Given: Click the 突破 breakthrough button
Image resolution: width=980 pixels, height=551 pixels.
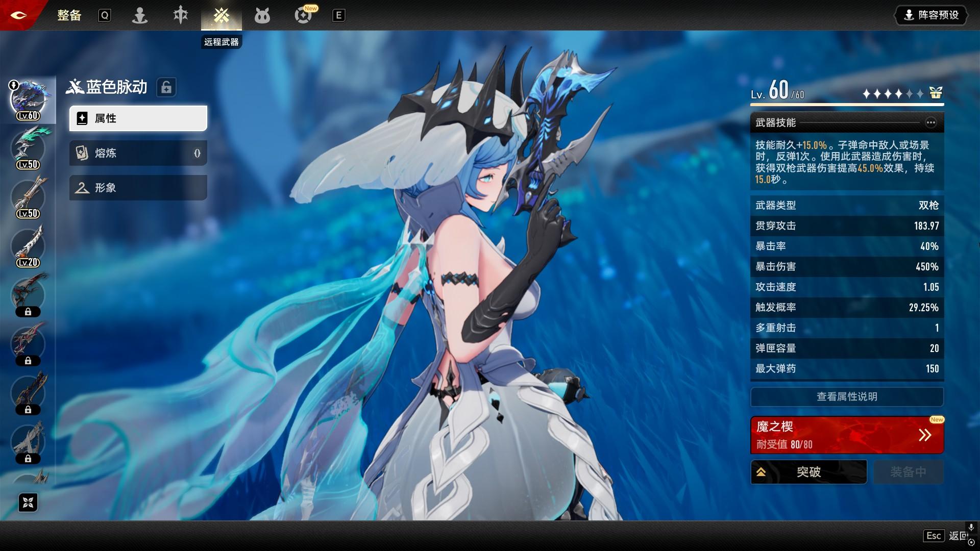Looking at the screenshot, I should [x=808, y=472].
